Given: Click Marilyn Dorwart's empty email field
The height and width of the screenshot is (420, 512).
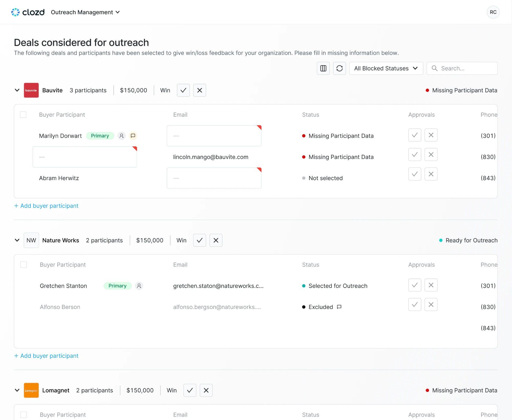Looking at the screenshot, I should 214,136.
